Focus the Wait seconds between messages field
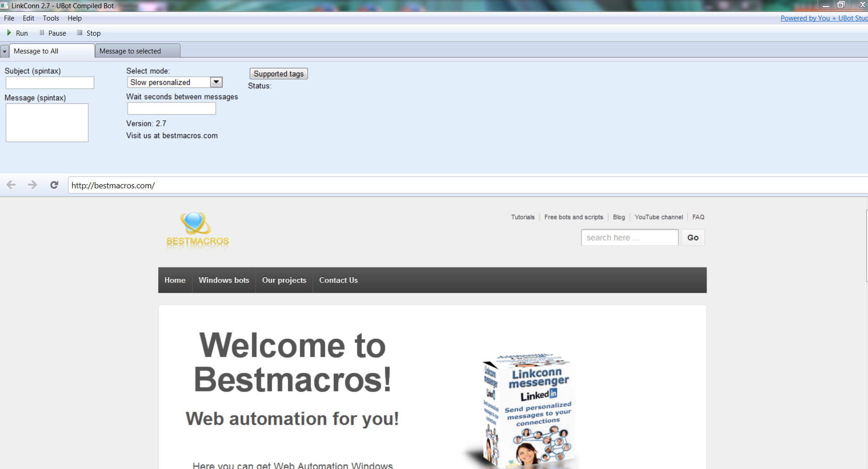 (x=171, y=108)
